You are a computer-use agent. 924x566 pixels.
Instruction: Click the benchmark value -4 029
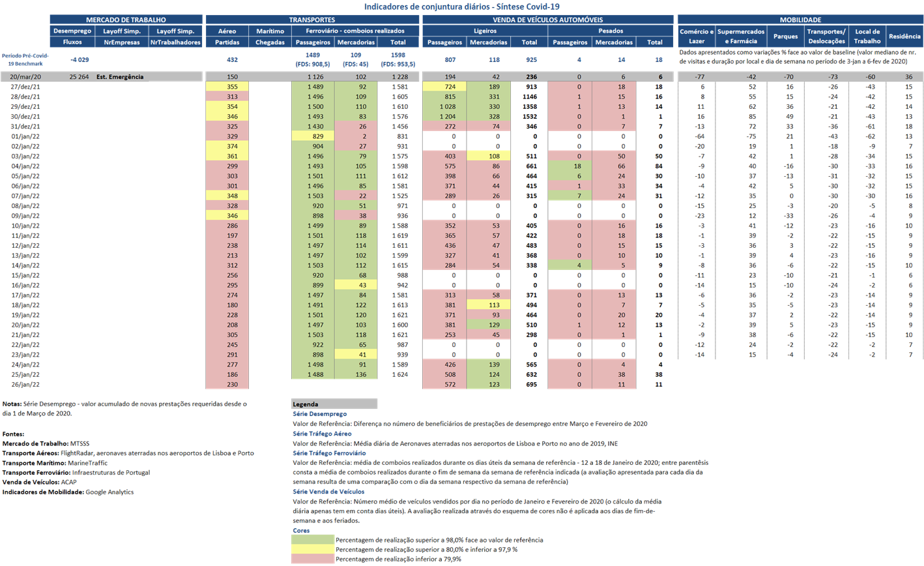(x=79, y=60)
